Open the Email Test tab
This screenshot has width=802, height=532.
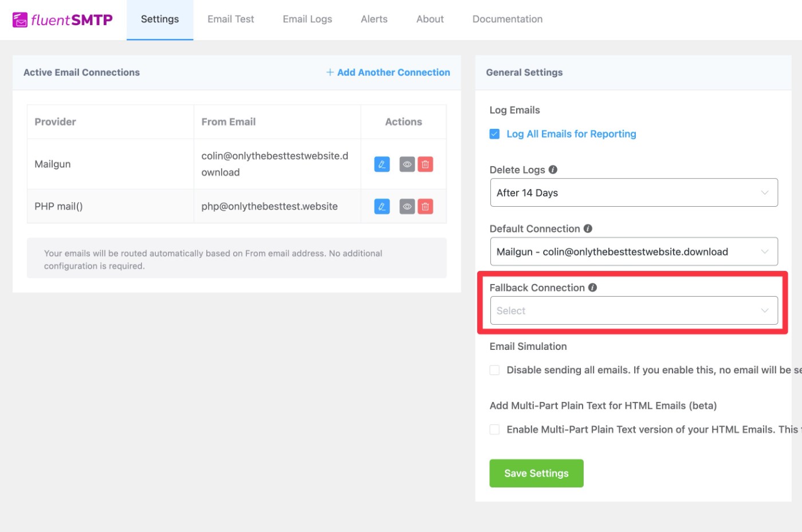tap(231, 19)
